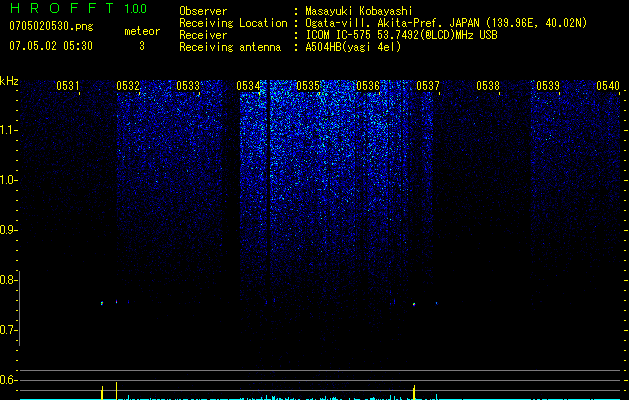Click the 0.7 kHz axis label
Screen dimensions: 629x400
pyautogui.click(x=8, y=330)
